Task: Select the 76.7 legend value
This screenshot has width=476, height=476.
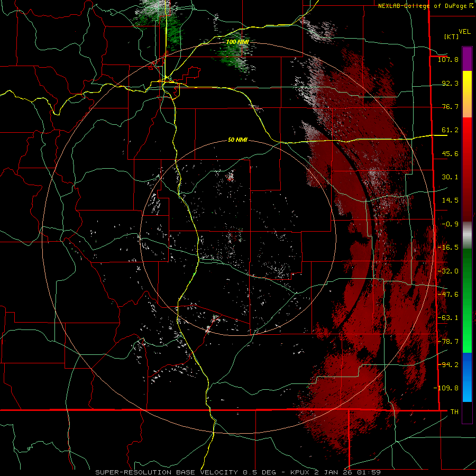Action: [x=450, y=106]
